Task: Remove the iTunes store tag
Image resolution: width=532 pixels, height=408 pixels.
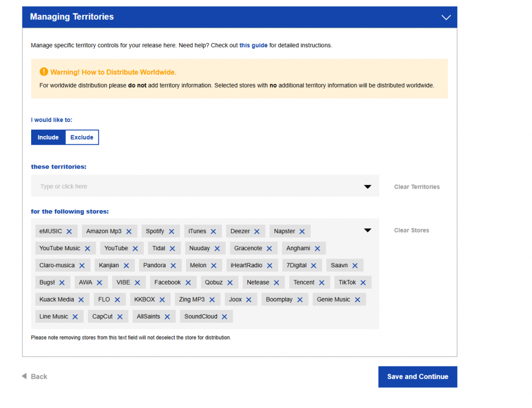Action: tap(214, 232)
